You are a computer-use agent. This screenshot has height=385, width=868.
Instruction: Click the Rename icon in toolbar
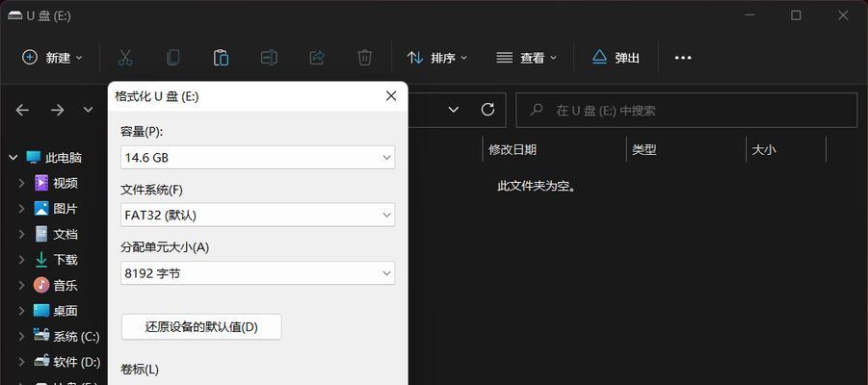[269, 58]
